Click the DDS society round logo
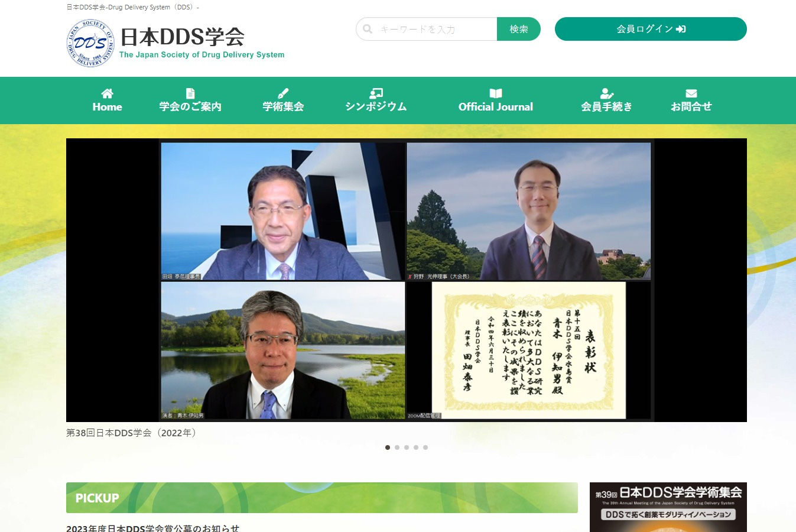Viewport: 796px width, 532px height. [x=90, y=43]
